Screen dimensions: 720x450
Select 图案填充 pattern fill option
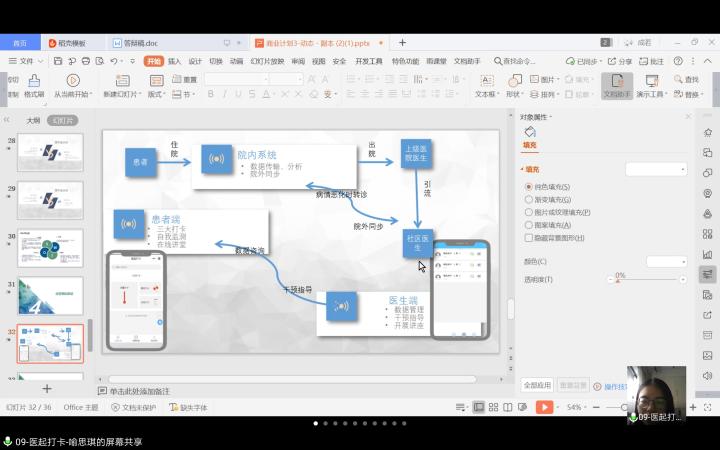529,225
